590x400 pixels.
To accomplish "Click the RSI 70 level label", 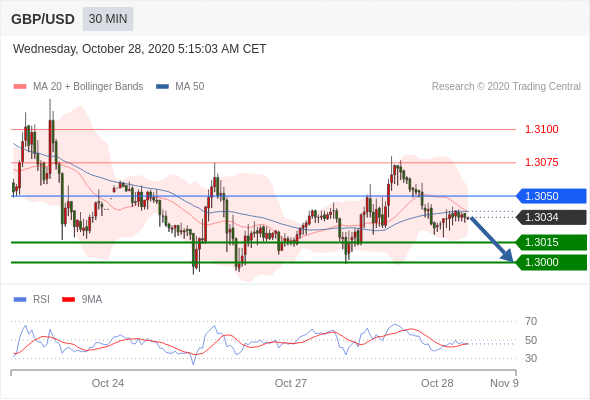I will [x=531, y=321].
